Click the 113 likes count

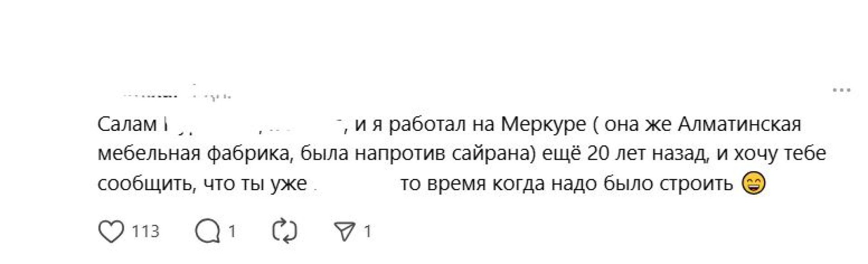point(146,231)
